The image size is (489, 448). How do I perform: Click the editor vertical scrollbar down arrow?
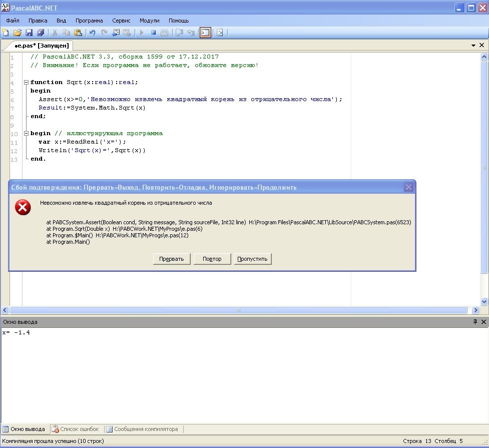click(484, 302)
